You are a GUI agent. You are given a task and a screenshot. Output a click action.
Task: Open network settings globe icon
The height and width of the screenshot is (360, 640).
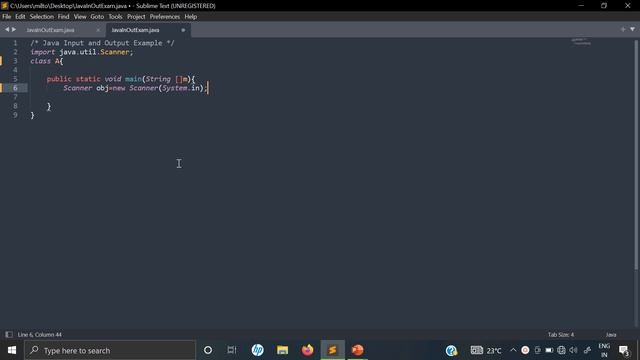pyautogui.click(x=561, y=350)
